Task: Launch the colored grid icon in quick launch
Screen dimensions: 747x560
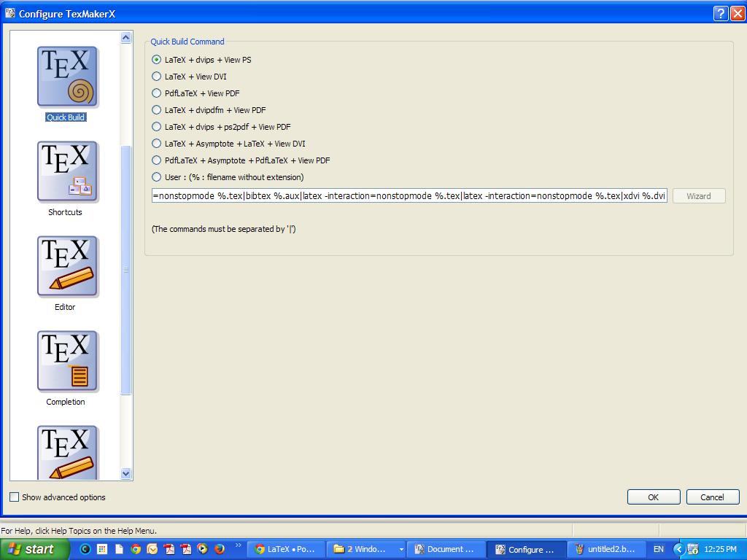Action: point(102,549)
